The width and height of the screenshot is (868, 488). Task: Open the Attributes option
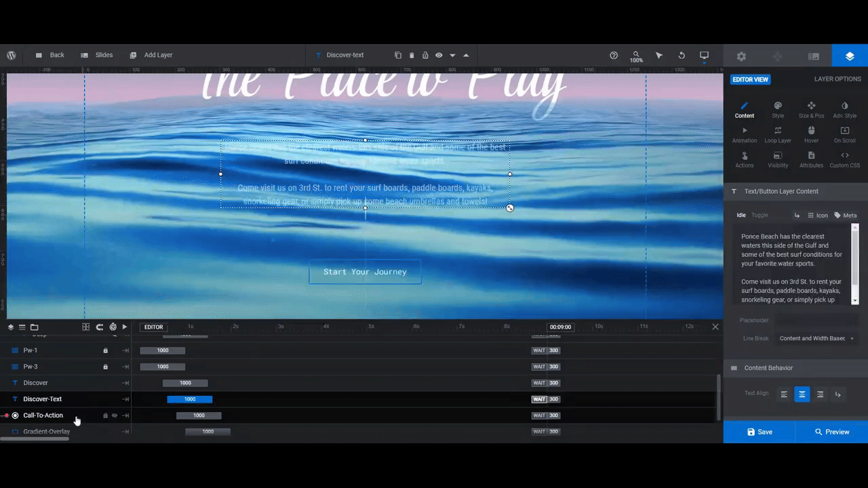point(811,160)
